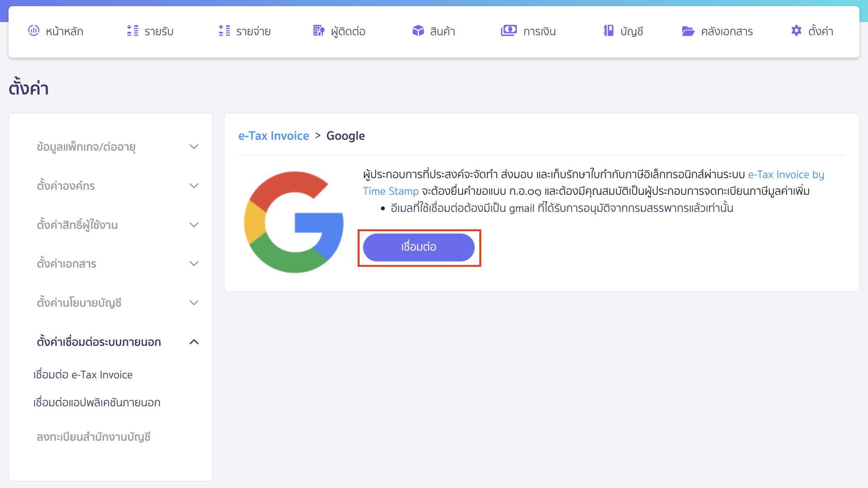Screen dimensions: 868x488
Task: Expand ข้อมูลแพ็กเกจ/ต่ออายุ section chevron
Action: [x=194, y=147]
